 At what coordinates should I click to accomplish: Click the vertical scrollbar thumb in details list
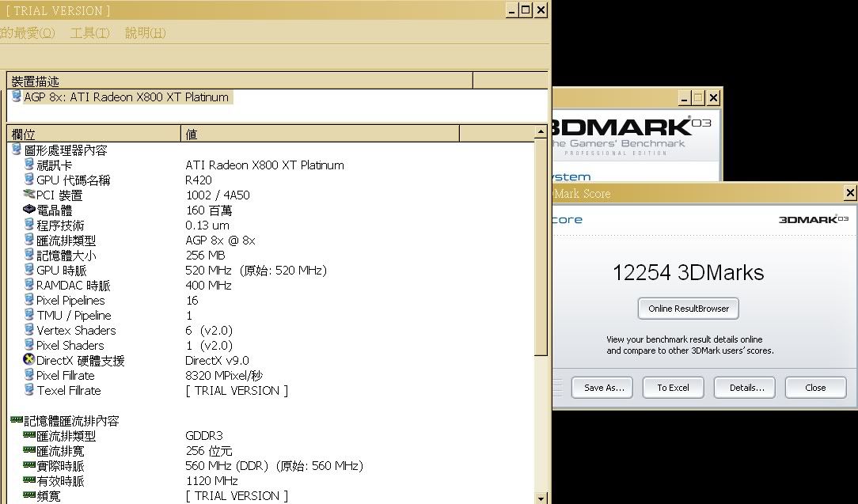coord(541,248)
